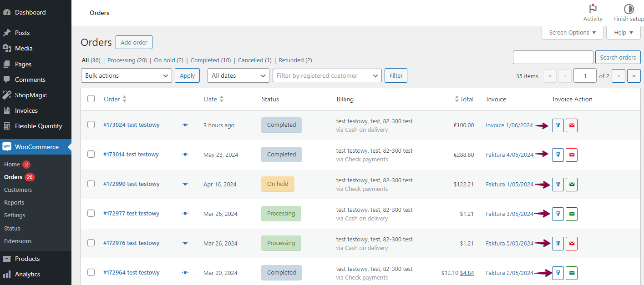Select all orders with header checkbox
Image resolution: width=644 pixels, height=285 pixels.
coord(91,99)
